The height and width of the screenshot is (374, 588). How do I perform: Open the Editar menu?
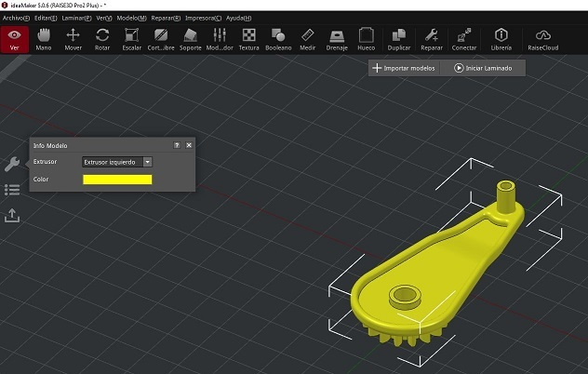click(46, 18)
